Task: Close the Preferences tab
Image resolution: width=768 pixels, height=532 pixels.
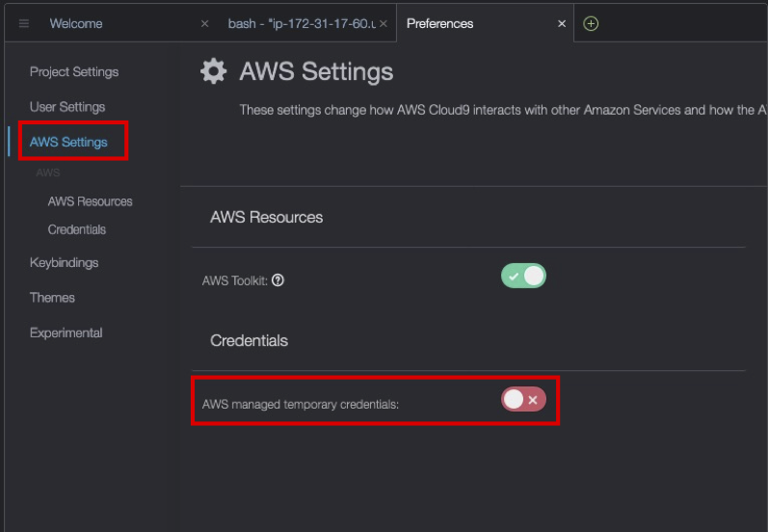Action: (562, 23)
